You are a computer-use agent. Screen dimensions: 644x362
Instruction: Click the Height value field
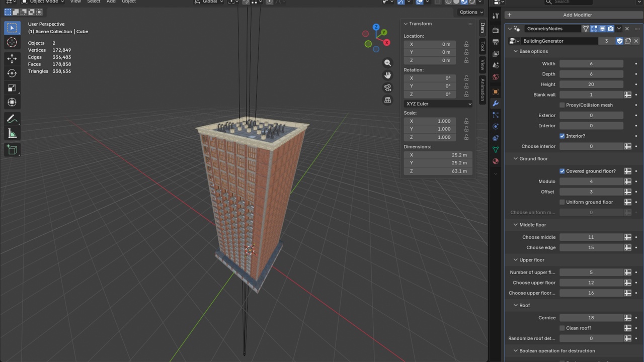[591, 84]
